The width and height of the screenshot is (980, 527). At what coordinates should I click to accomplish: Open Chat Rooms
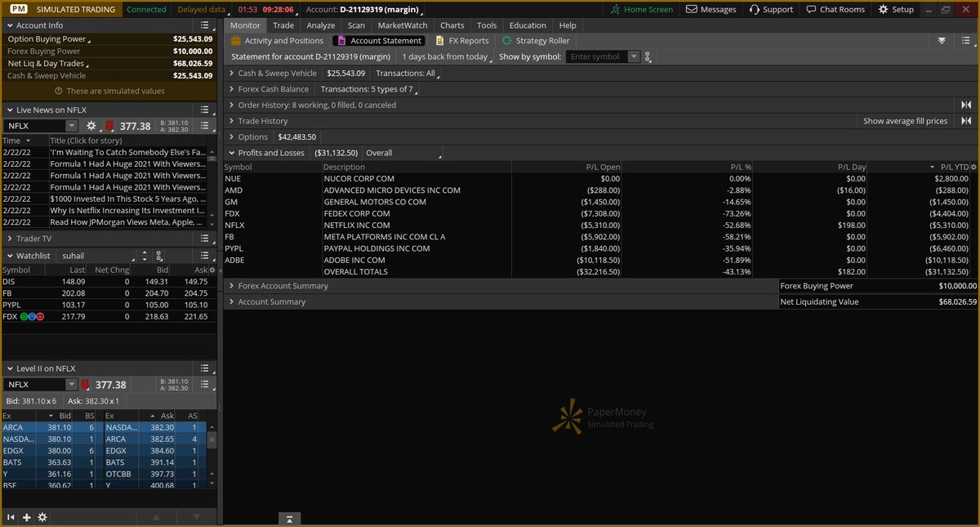(x=835, y=9)
